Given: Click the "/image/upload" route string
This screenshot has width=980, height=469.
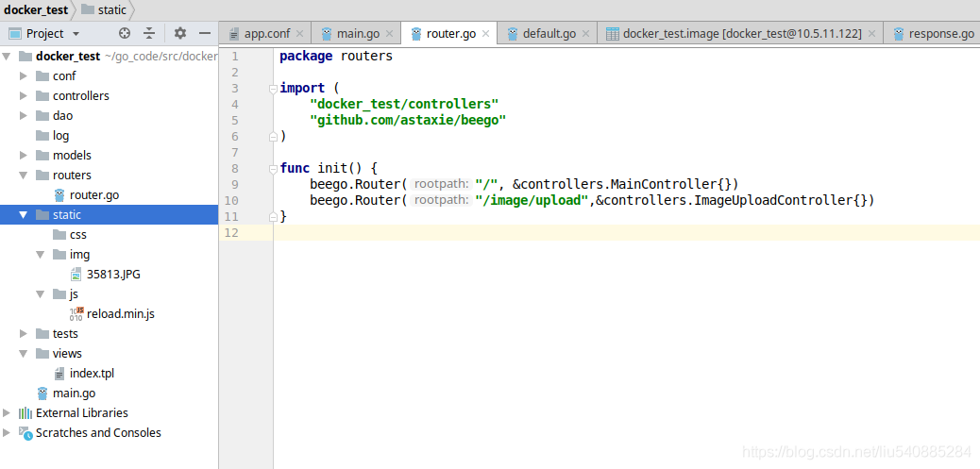Looking at the screenshot, I should [532, 200].
